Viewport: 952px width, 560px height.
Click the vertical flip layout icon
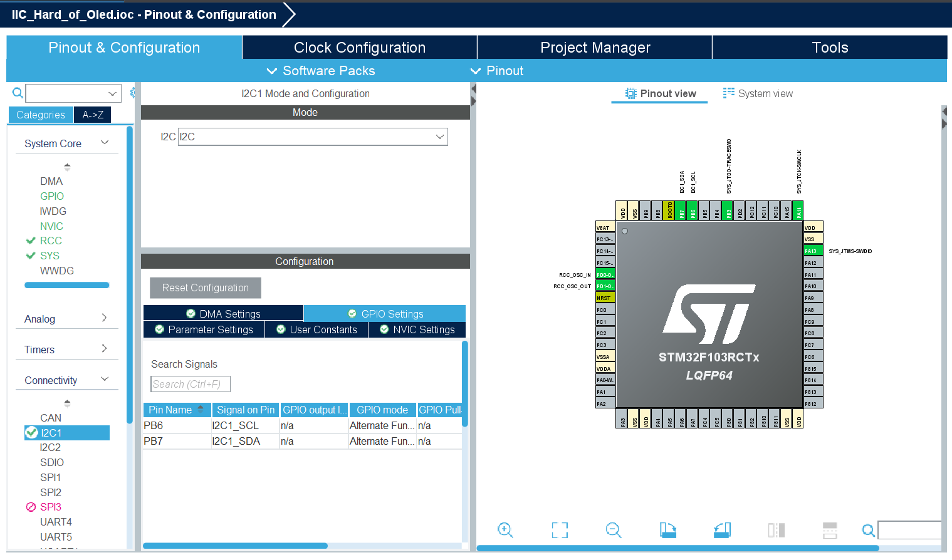[x=777, y=530]
